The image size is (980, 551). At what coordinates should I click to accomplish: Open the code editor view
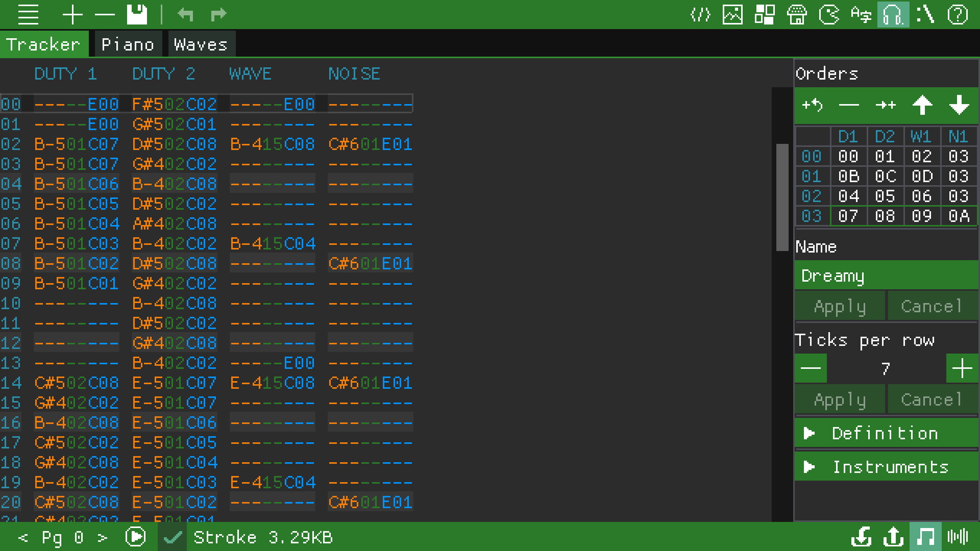point(700,15)
